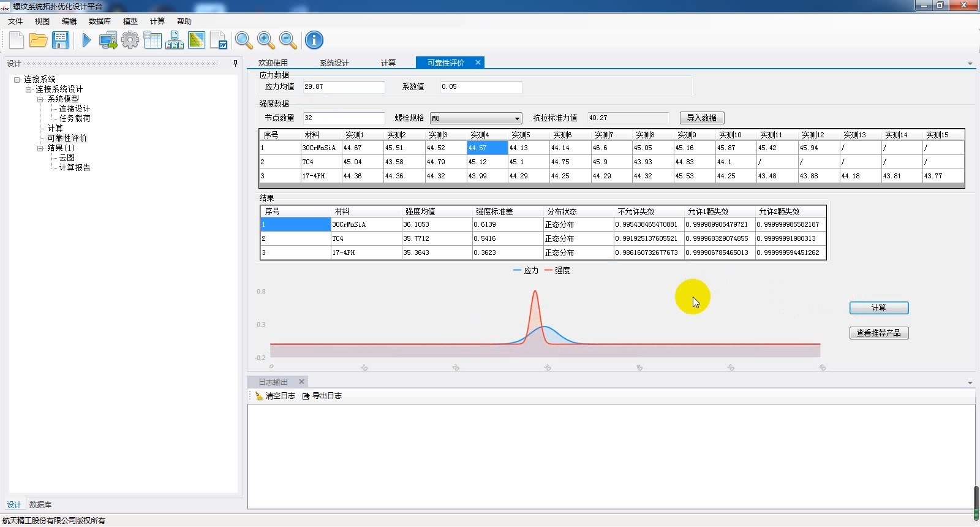Collapse the 连接系统设计 tree node
Viewport: 980px width, 527px height.
[x=29, y=89]
